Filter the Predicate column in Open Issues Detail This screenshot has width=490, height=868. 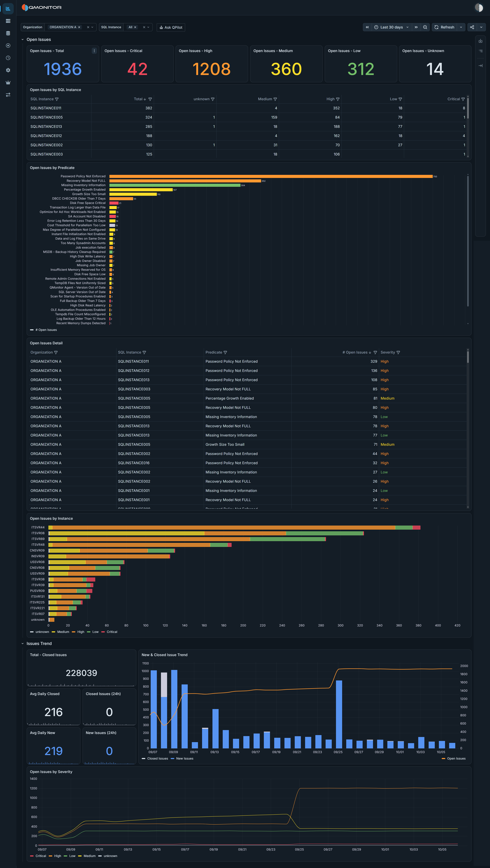[225, 352]
